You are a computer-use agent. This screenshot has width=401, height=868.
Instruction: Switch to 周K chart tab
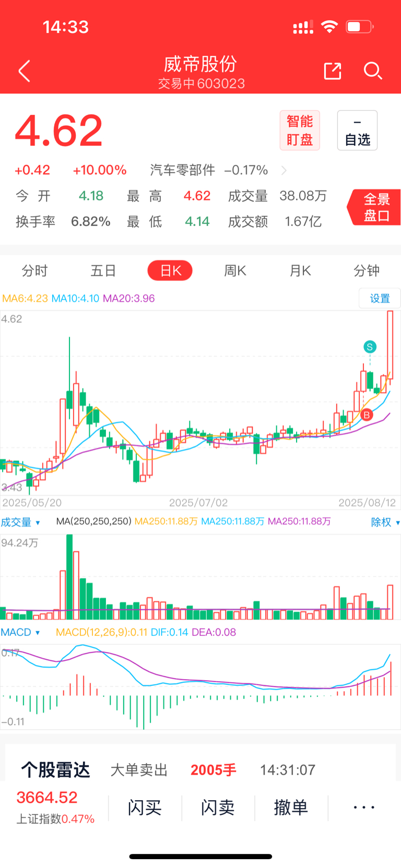click(235, 270)
